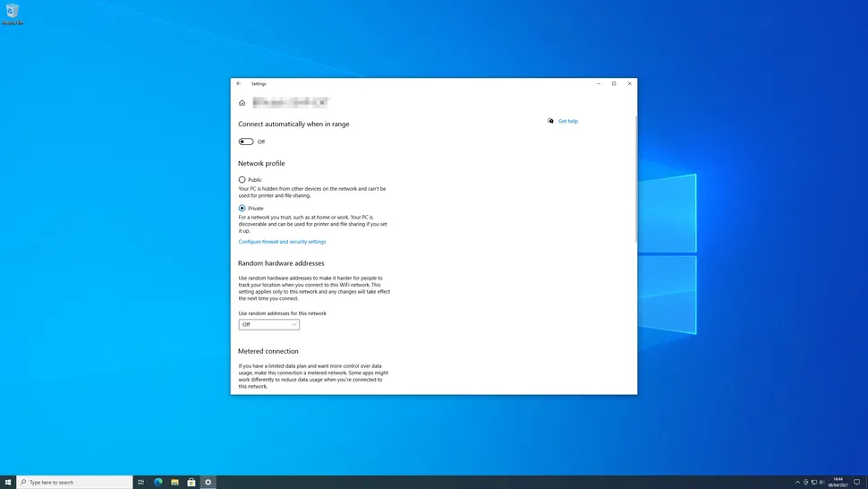Screen dimensions: 868x489
Task: Show hidden system tray icons
Action: [797, 483]
